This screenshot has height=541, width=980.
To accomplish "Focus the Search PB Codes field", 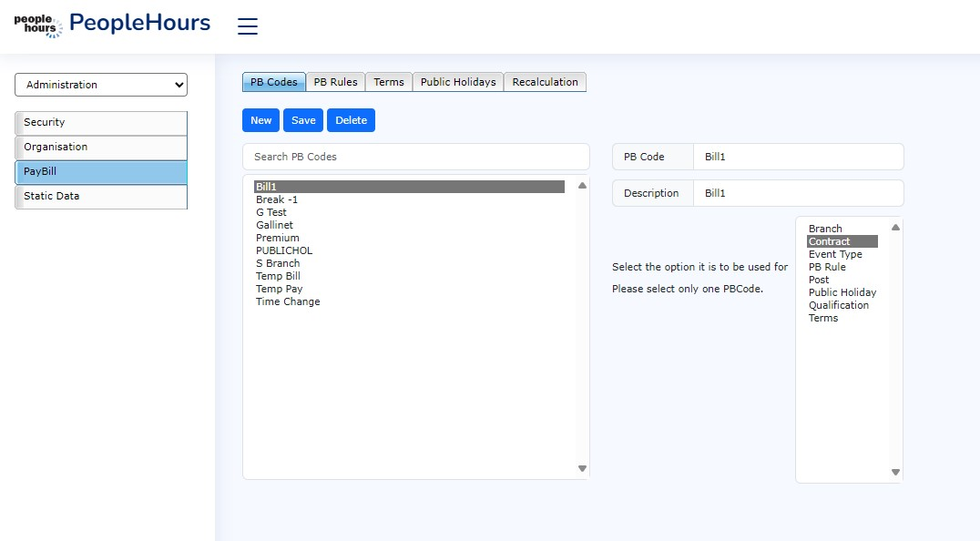I will tap(416, 157).
